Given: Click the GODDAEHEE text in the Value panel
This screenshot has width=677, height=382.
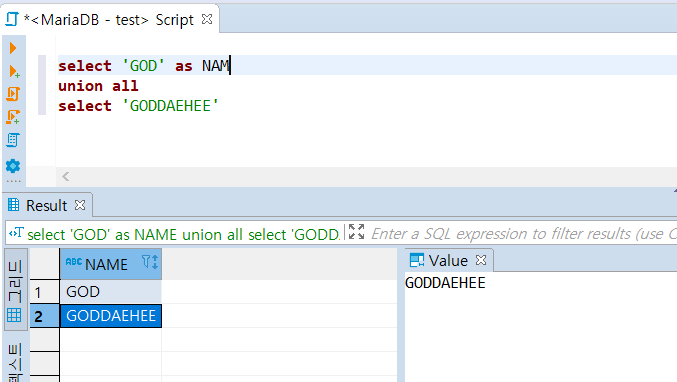Looking at the screenshot, I should click(x=445, y=283).
